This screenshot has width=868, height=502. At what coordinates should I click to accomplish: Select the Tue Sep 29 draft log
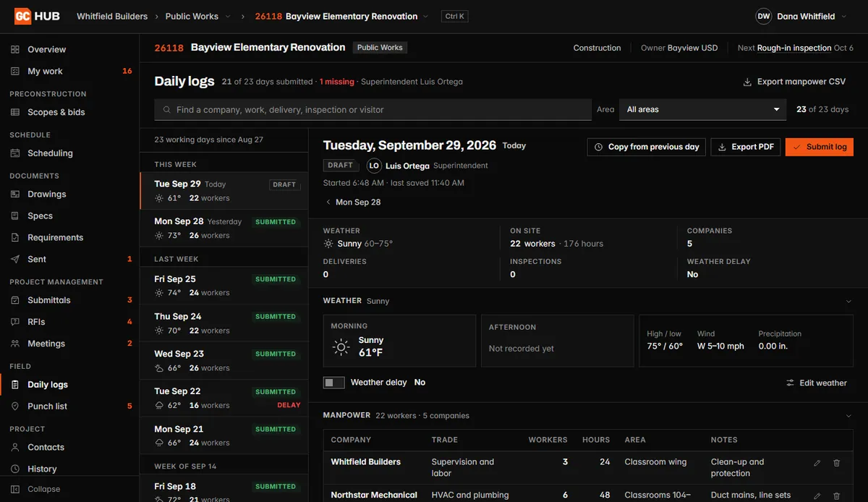(224, 191)
